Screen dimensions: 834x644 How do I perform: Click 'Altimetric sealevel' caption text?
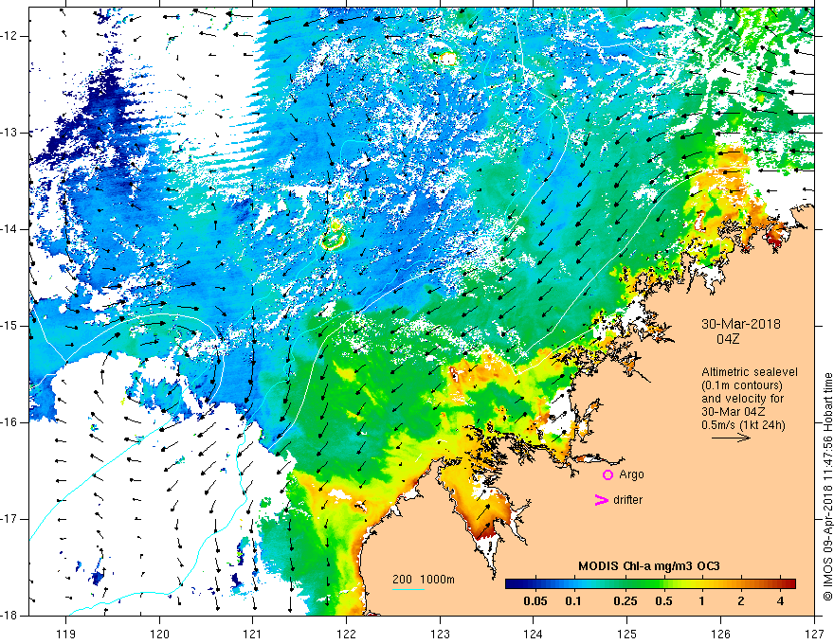pos(750,372)
